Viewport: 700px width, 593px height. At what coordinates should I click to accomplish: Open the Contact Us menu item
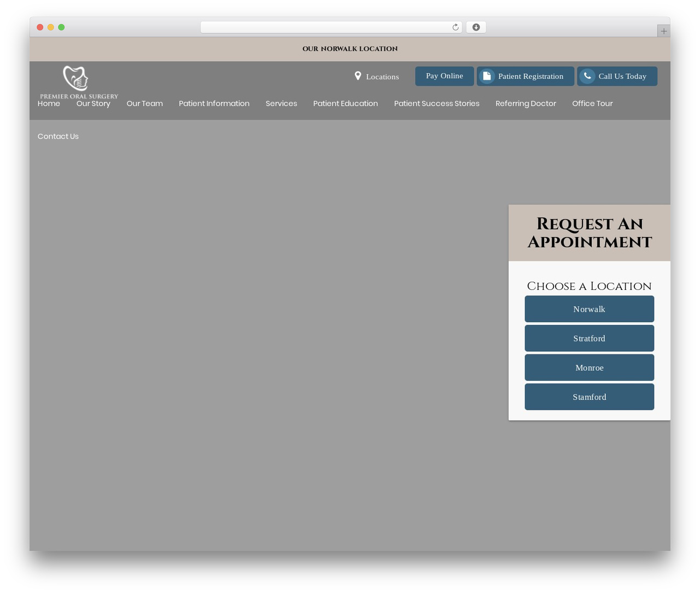pos(58,136)
